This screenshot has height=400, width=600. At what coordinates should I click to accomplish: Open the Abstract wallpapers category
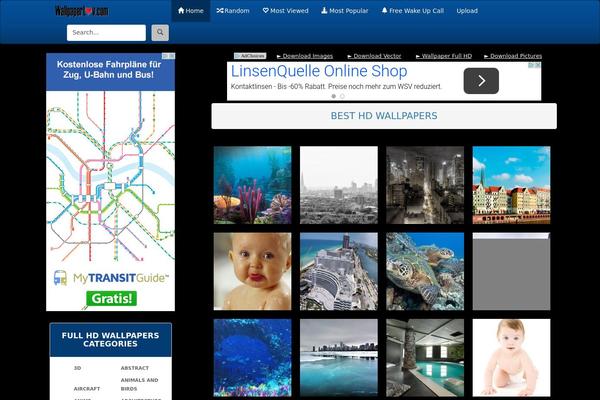pos(135,368)
